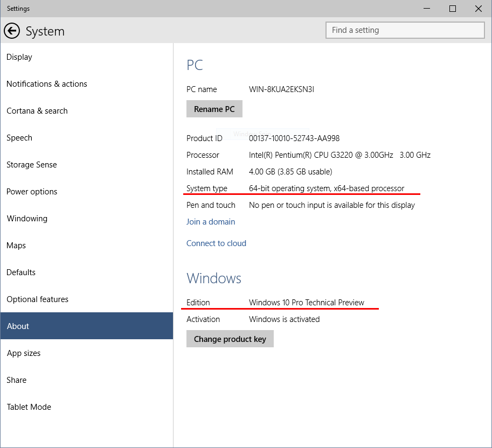Click the Installed RAM label

[210, 172]
